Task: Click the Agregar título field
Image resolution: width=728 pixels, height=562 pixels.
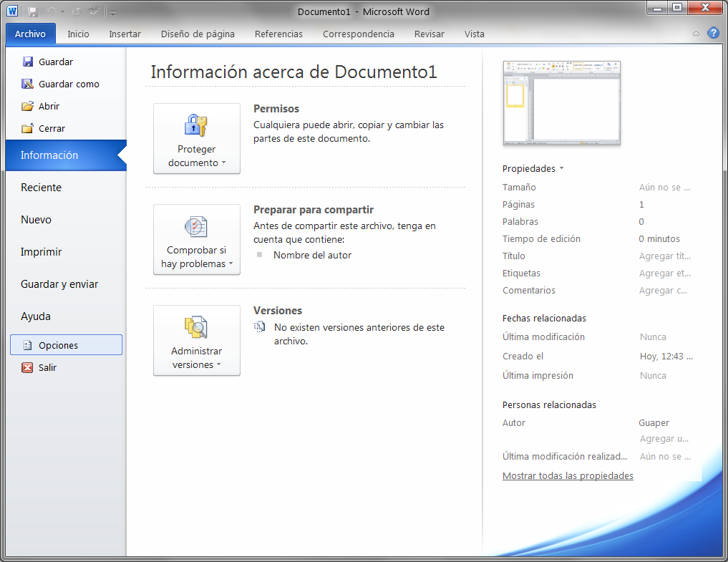Action: tap(664, 256)
